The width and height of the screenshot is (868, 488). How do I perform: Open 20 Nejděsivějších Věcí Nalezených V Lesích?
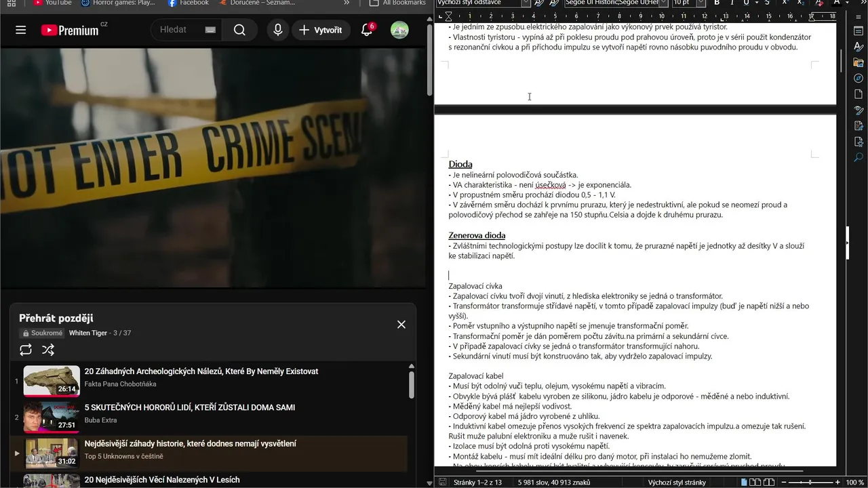[161, 480]
